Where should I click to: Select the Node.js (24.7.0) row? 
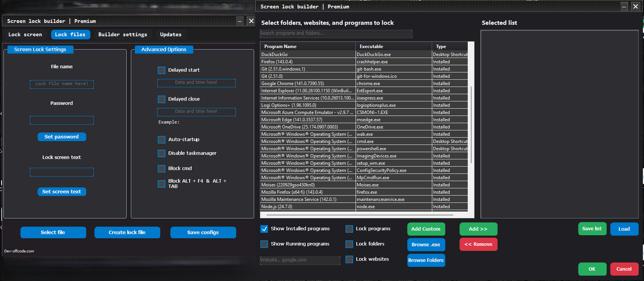364,207
